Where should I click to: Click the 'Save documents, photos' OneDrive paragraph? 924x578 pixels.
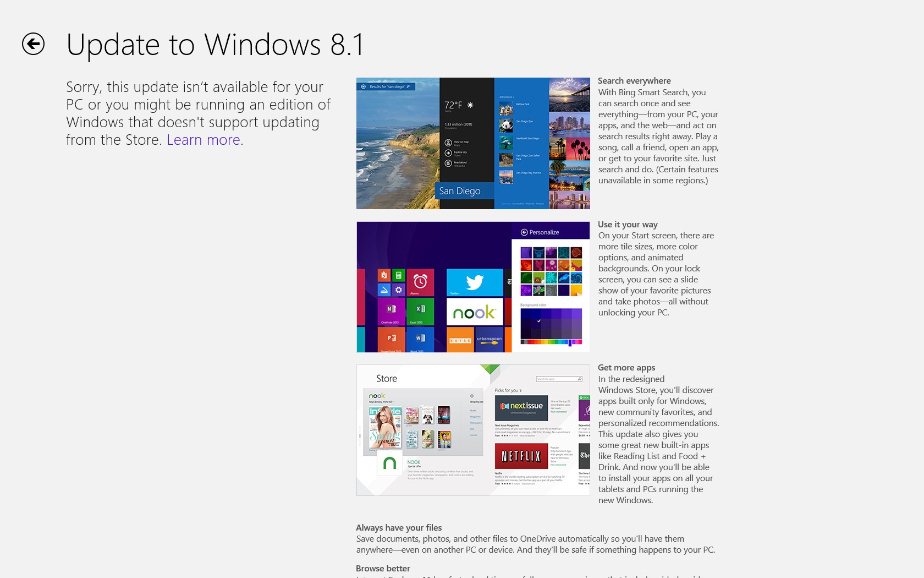click(x=536, y=544)
